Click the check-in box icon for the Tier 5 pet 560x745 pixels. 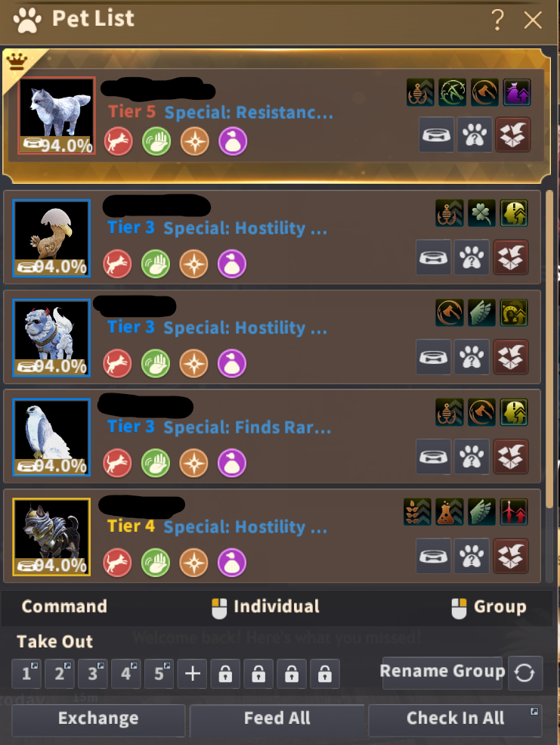[512, 135]
